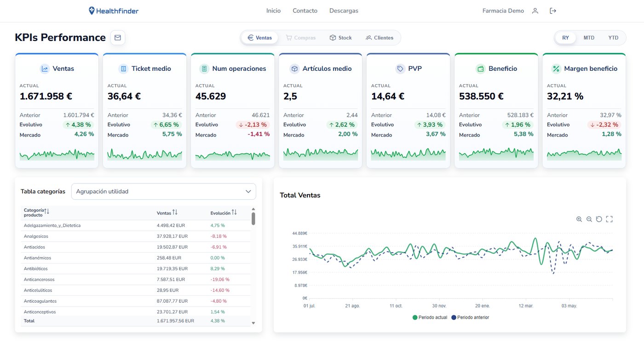Image resolution: width=644 pixels, height=351 pixels.
Task: Select the MTD period option
Action: coord(589,38)
